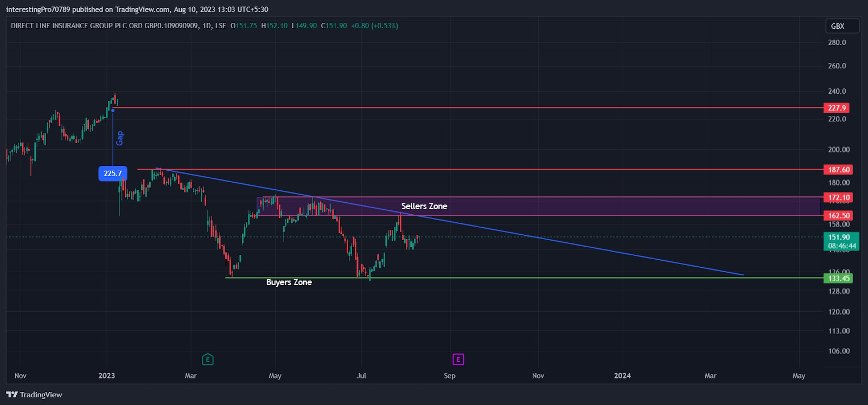
Task: Click the low value L149.90
Action: pos(304,25)
